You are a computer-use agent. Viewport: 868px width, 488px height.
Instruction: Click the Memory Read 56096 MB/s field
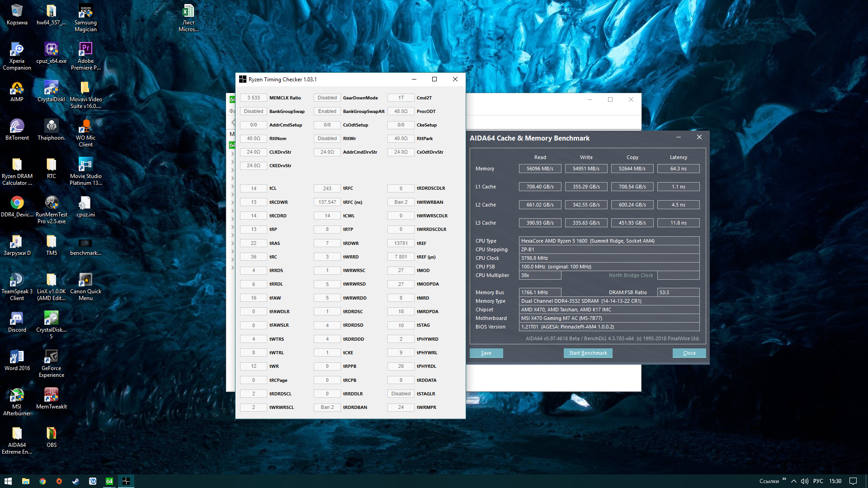coord(540,169)
